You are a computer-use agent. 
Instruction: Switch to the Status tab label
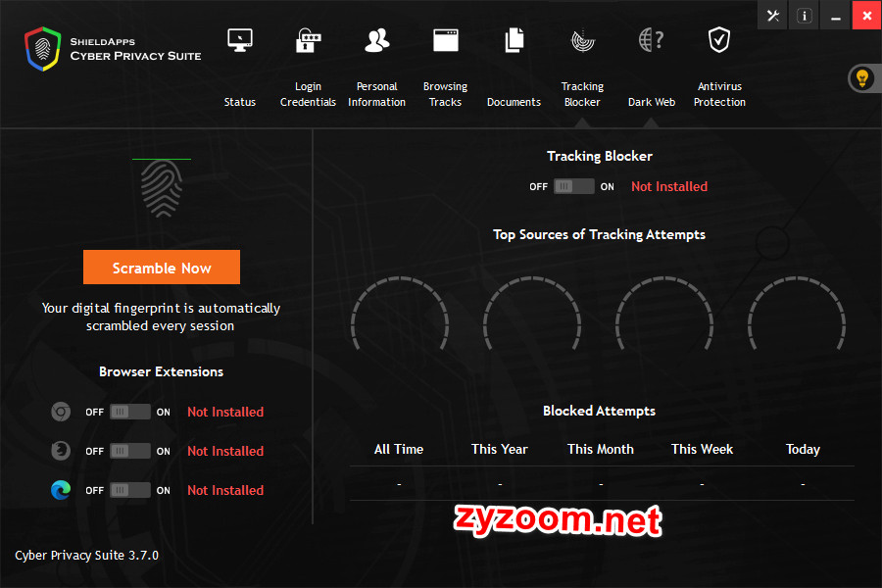pyautogui.click(x=240, y=102)
